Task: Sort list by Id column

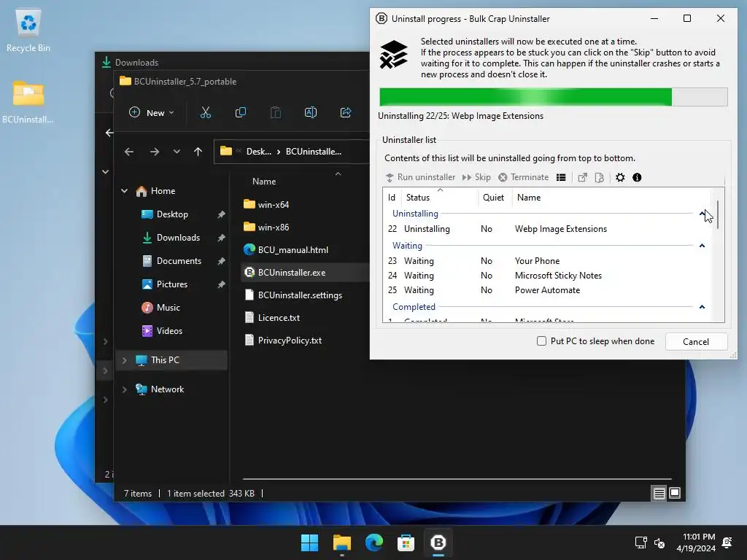Action: point(392,197)
